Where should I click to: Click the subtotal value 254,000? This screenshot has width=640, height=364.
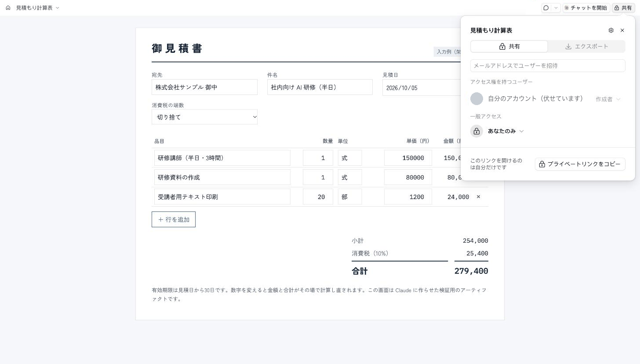(476, 241)
